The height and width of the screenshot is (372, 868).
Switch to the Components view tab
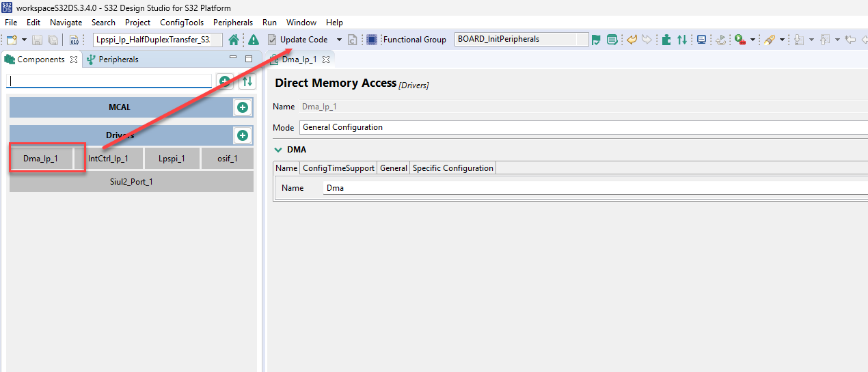coord(40,59)
